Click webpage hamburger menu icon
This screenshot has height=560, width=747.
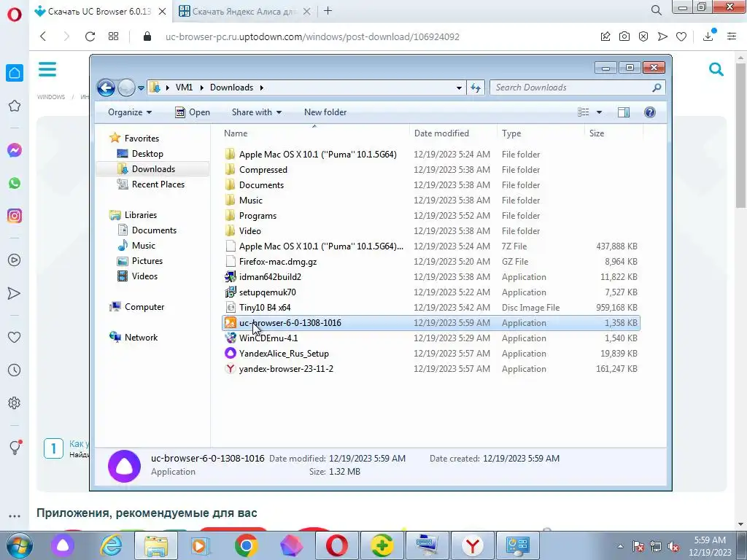click(47, 69)
